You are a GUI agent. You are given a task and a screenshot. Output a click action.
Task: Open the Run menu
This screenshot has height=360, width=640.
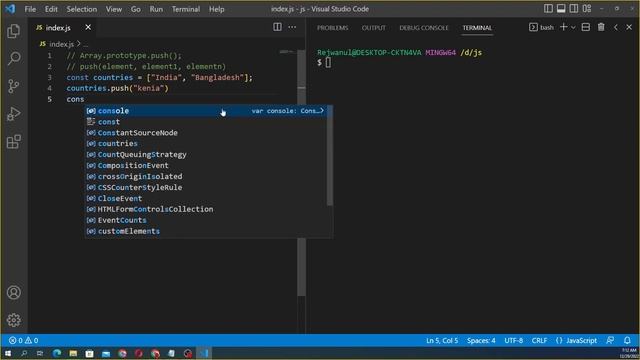point(156,9)
